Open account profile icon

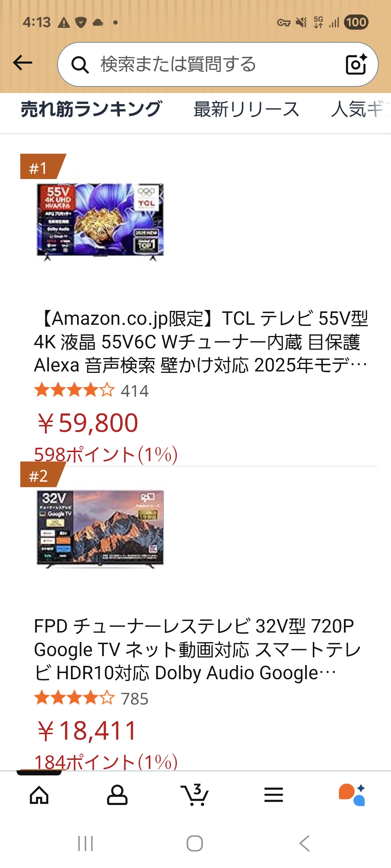click(117, 795)
